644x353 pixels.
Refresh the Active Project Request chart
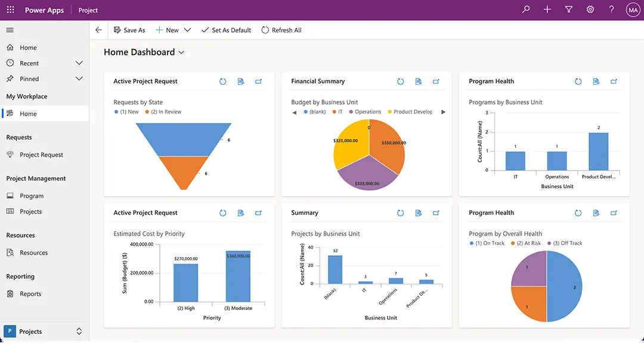[222, 81]
